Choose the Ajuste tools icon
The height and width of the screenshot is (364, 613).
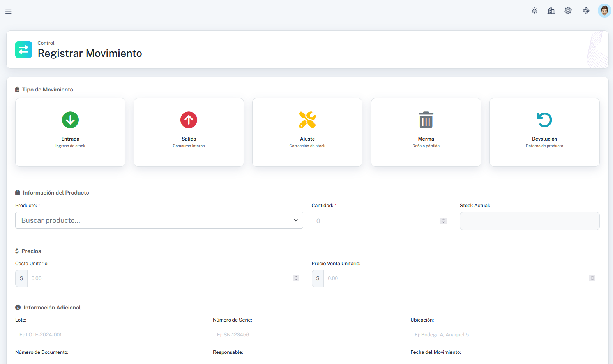[x=307, y=120]
